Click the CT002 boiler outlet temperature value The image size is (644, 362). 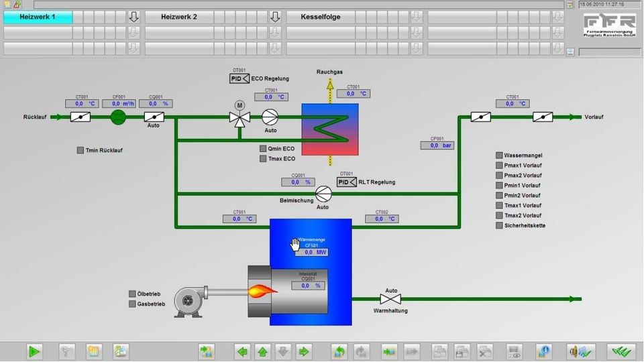382,219
